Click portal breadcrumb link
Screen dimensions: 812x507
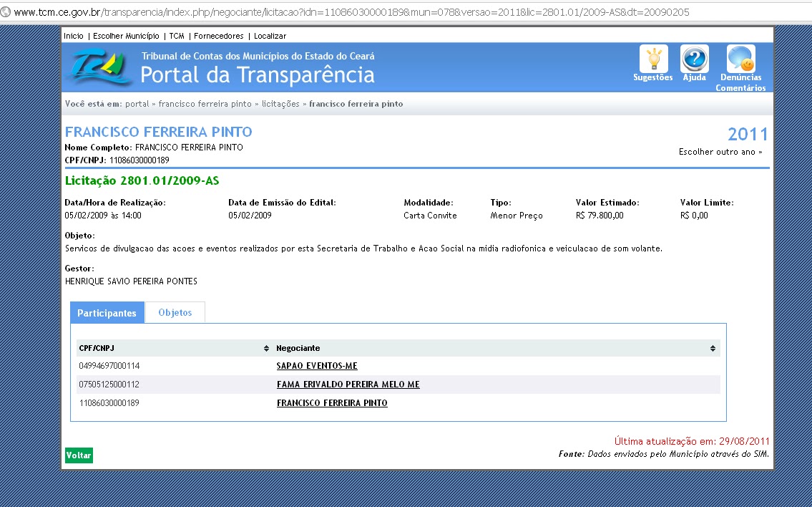pos(137,104)
